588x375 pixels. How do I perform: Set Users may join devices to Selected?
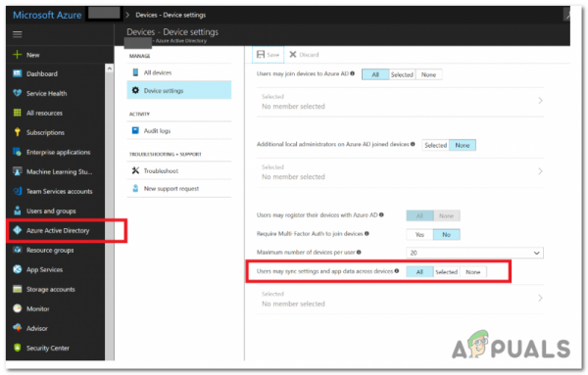(x=402, y=74)
